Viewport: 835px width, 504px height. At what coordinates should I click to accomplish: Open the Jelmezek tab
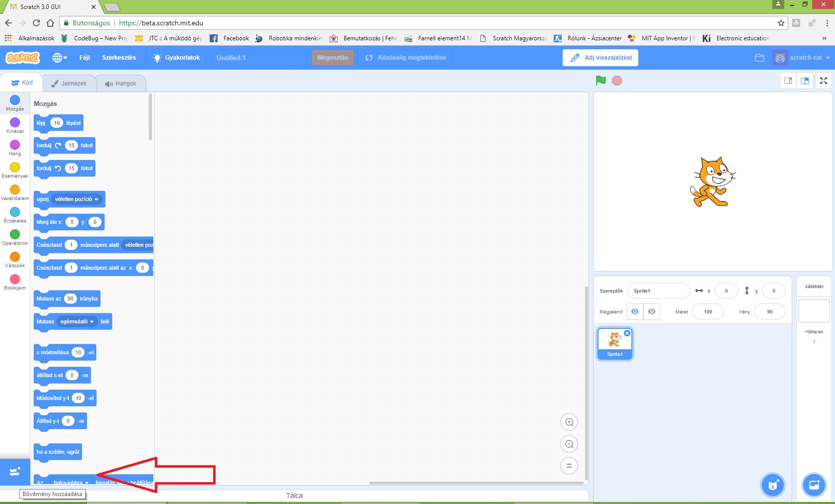coord(69,84)
